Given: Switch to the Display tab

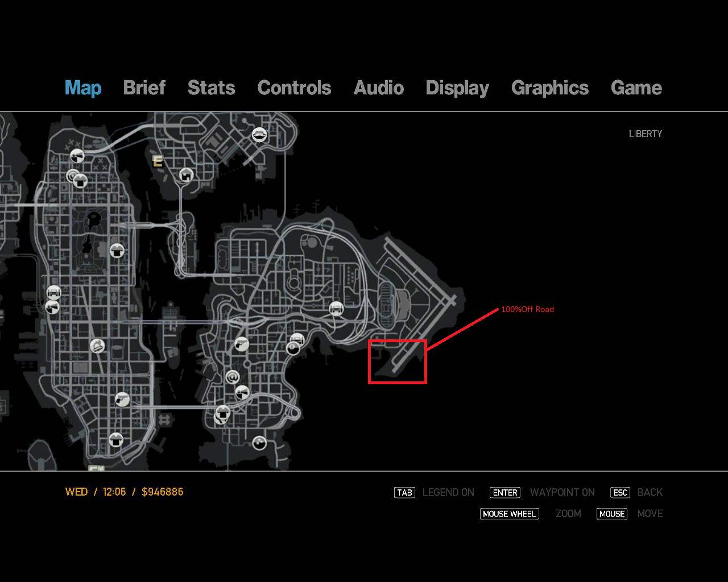Looking at the screenshot, I should (x=457, y=88).
